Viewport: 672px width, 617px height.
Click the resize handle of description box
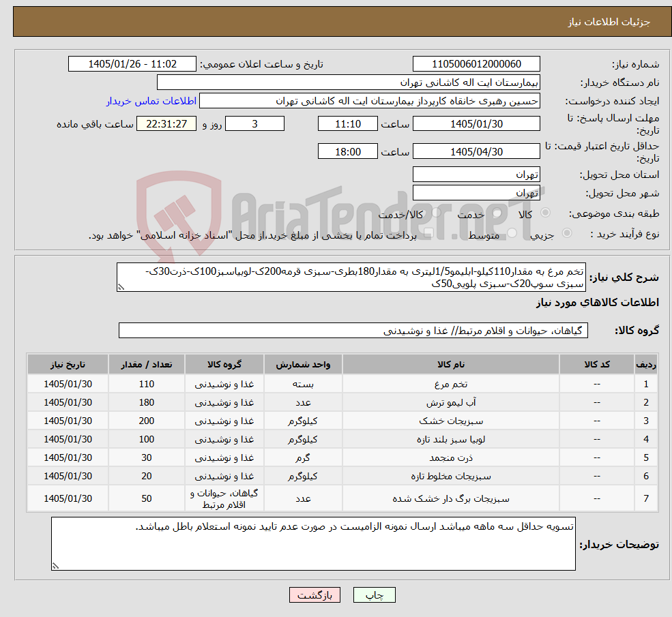[x=121, y=287]
